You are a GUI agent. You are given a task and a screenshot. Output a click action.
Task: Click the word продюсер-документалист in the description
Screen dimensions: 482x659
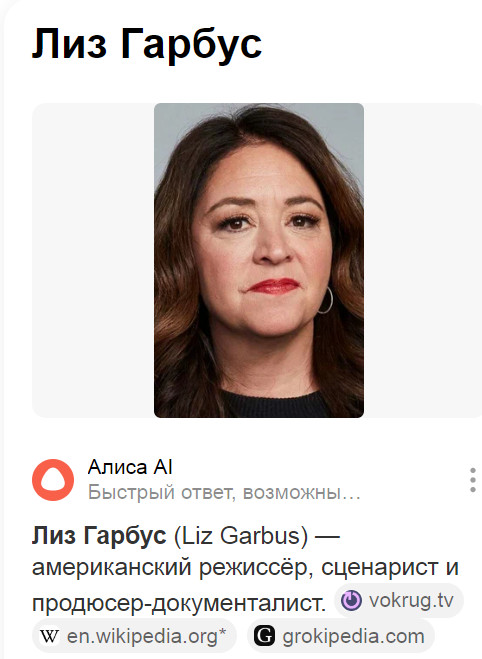179,604
